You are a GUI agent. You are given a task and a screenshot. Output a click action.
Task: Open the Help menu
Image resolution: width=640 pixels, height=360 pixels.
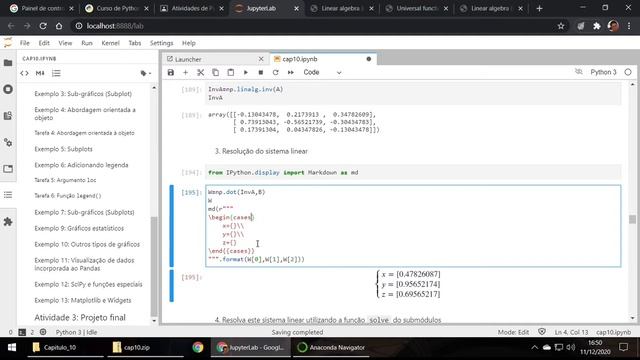(x=189, y=43)
